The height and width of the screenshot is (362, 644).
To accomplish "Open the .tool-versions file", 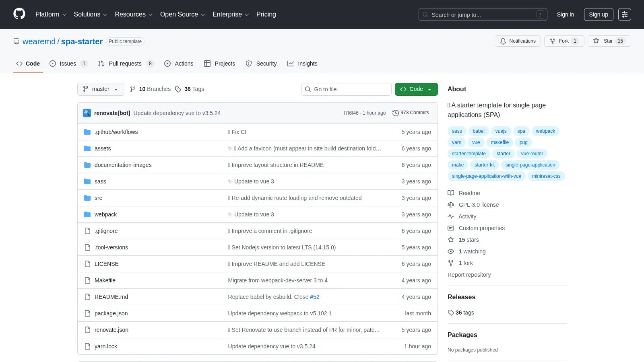I will pos(111,247).
